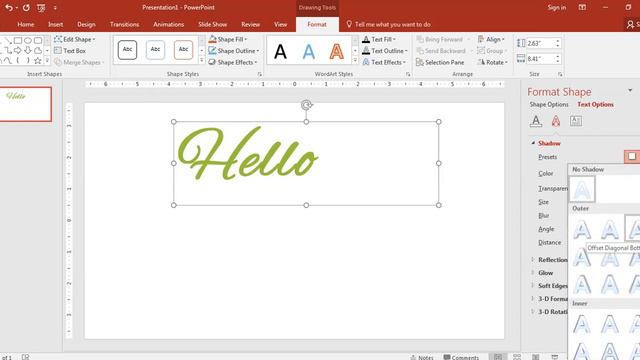The width and height of the screenshot is (640, 360).
Task: Click the Text Fill & Outline pane icon
Action: [x=536, y=121]
